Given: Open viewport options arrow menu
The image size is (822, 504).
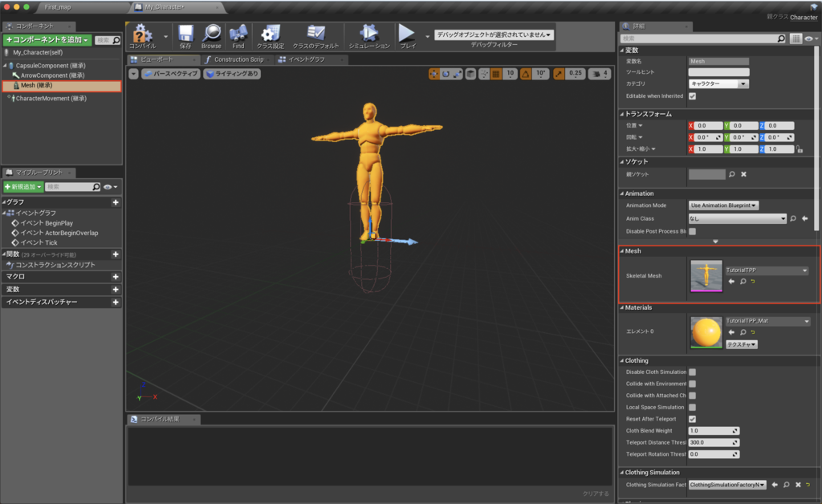Looking at the screenshot, I should (x=134, y=74).
